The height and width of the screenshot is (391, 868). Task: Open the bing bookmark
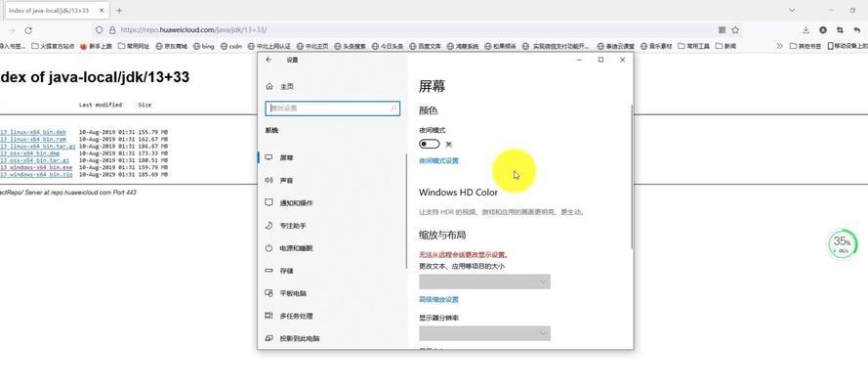pos(203,46)
